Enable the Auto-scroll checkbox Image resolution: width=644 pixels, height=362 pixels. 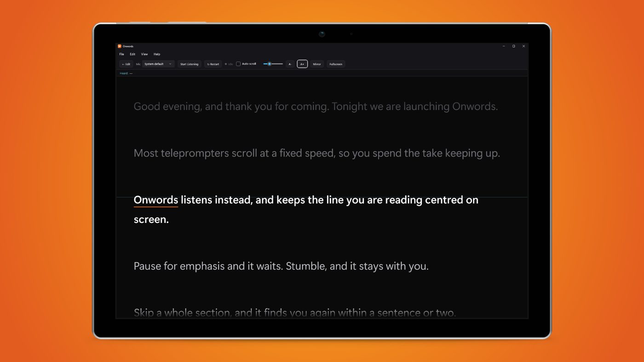[238, 64]
